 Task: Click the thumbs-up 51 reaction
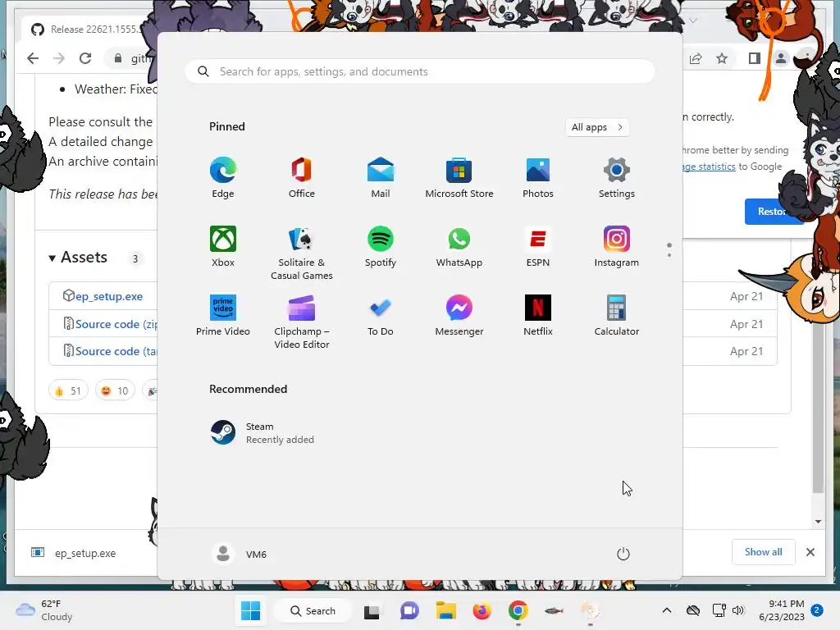pos(68,390)
